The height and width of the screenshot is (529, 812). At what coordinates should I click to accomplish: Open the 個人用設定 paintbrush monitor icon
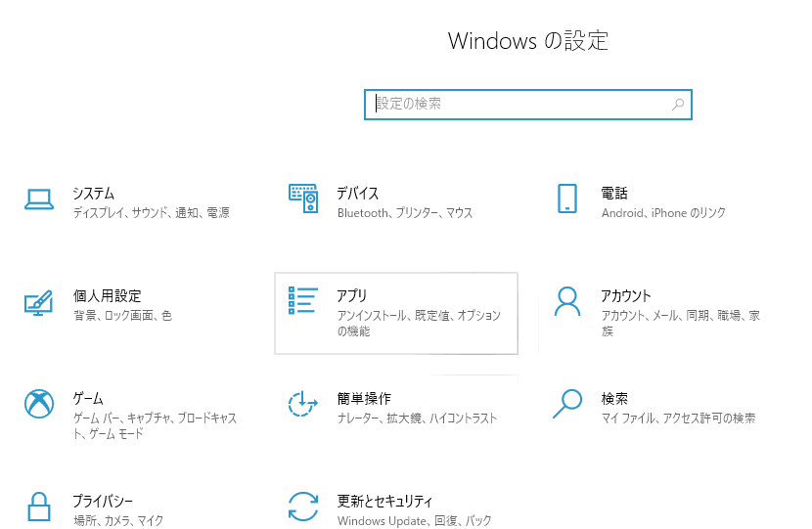tap(39, 303)
